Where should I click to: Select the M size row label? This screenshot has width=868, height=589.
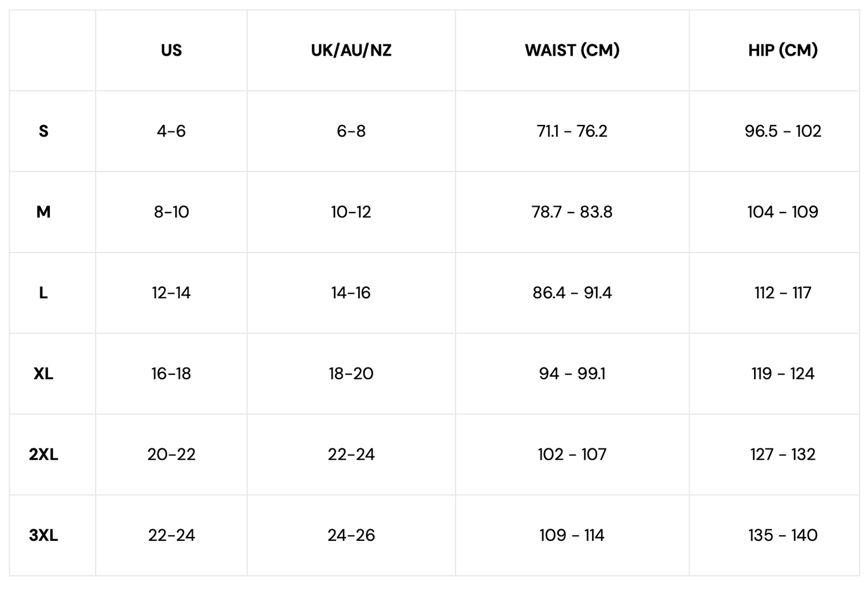[43, 212]
